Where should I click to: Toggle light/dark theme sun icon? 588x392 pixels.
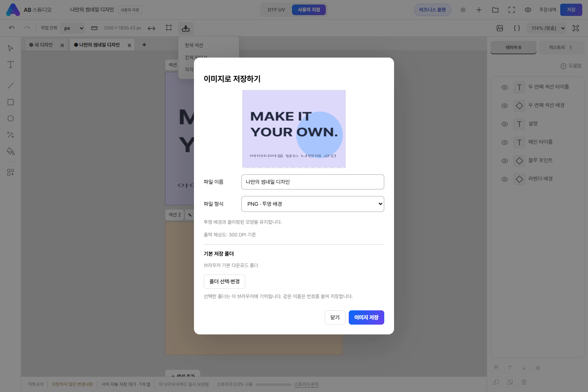point(463,10)
